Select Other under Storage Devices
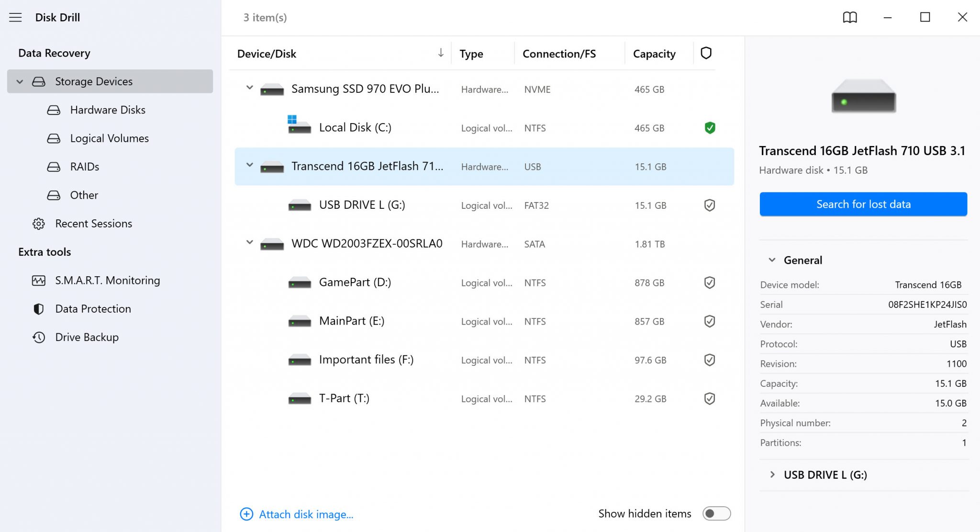Screen dimensions: 980x532 (x=84, y=195)
